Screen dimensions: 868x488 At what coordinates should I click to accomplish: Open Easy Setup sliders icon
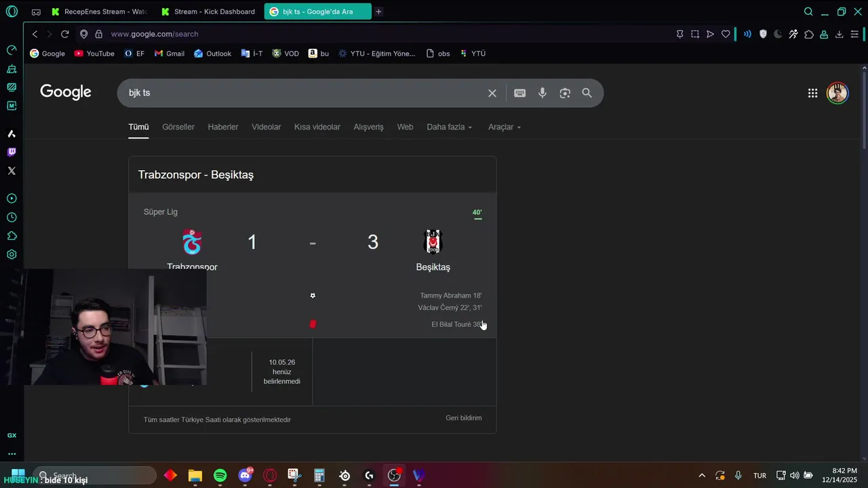pyautogui.click(x=854, y=34)
